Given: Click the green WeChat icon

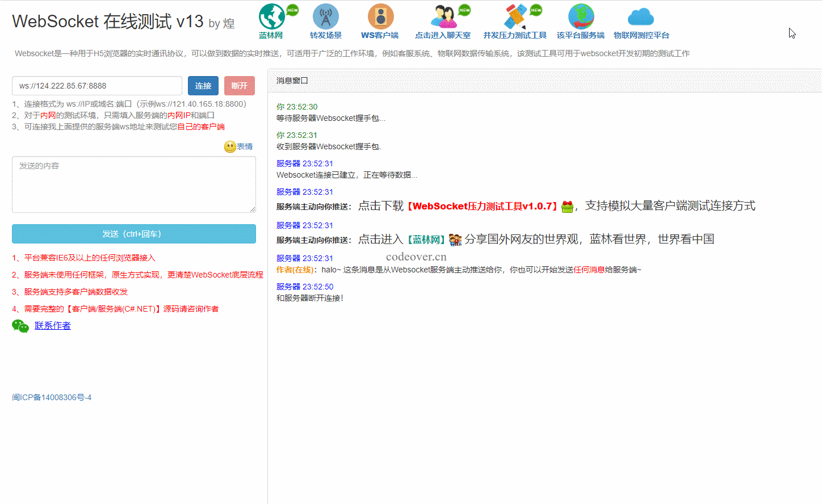Looking at the screenshot, I should pyautogui.click(x=20, y=326).
